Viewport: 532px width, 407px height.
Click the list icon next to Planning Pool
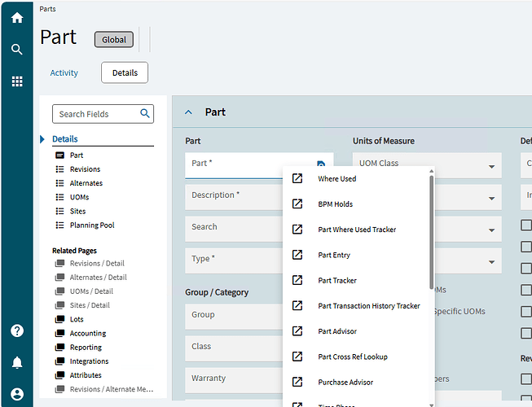[59, 225]
